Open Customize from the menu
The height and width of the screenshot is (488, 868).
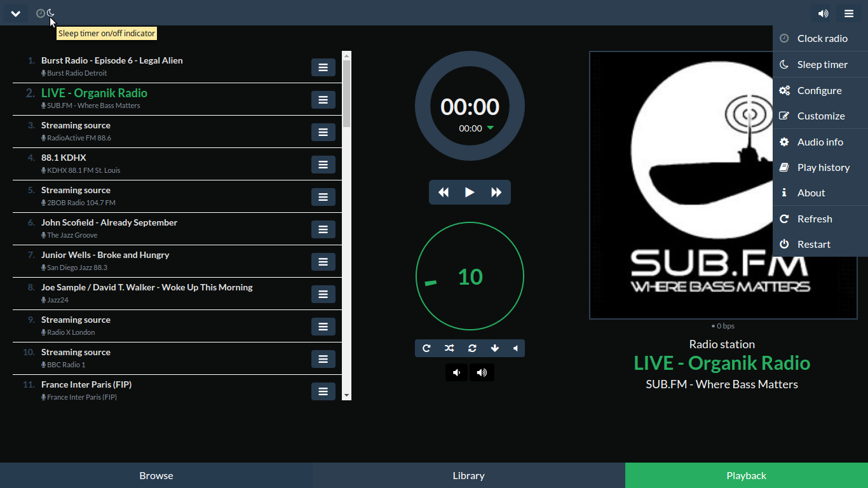pos(820,116)
